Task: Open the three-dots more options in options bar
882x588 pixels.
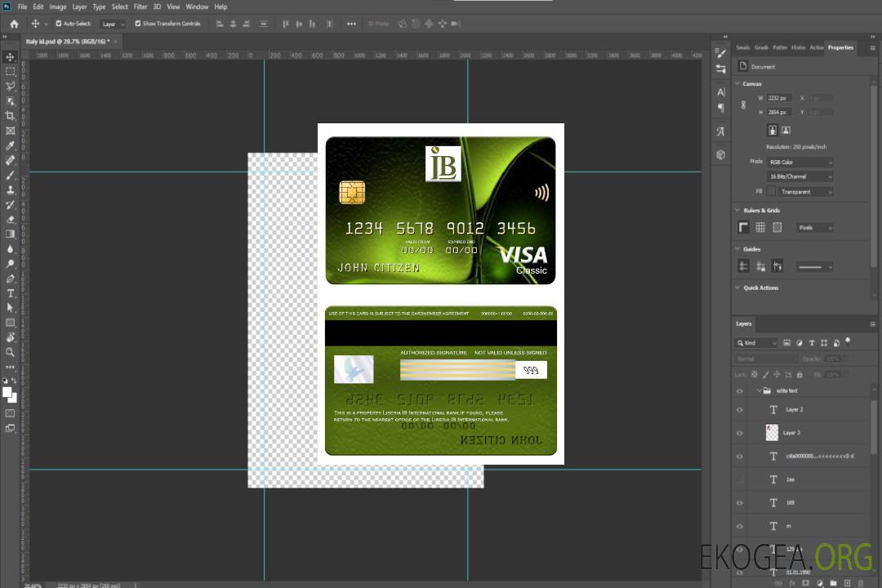Action: 351,24
